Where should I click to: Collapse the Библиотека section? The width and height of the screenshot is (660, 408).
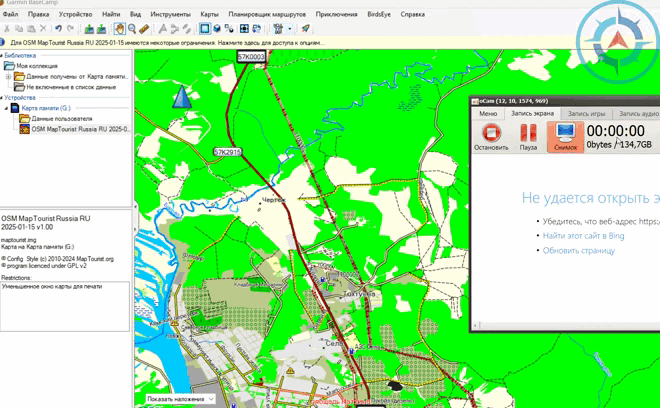[2, 56]
